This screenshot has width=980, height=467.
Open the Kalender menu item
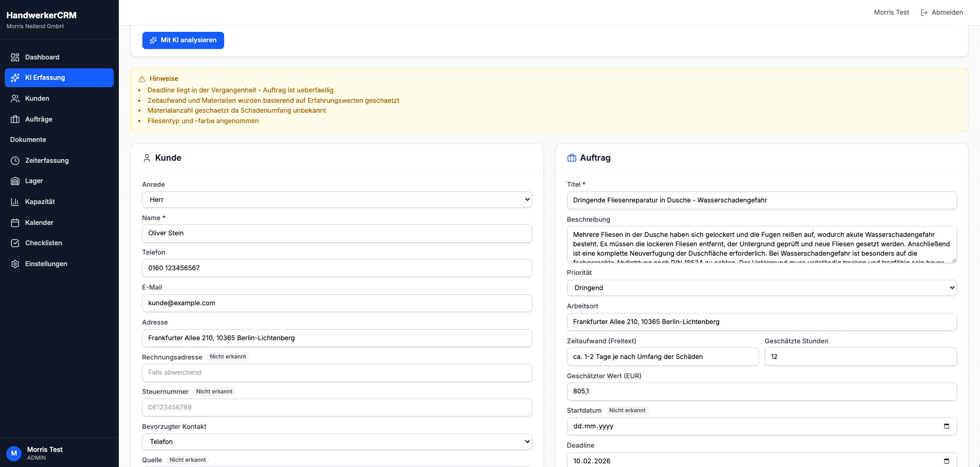tap(39, 223)
